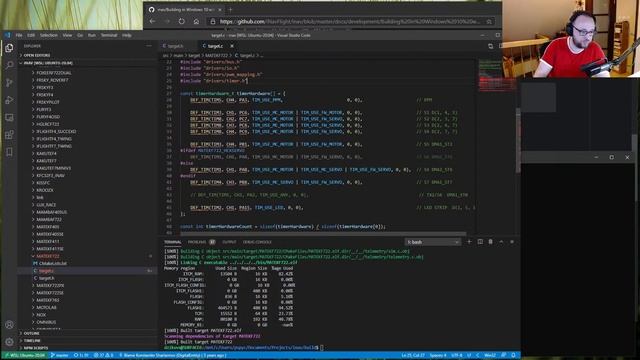Click the browser address bar URL
This screenshot has width=640, height=360.
350,21
